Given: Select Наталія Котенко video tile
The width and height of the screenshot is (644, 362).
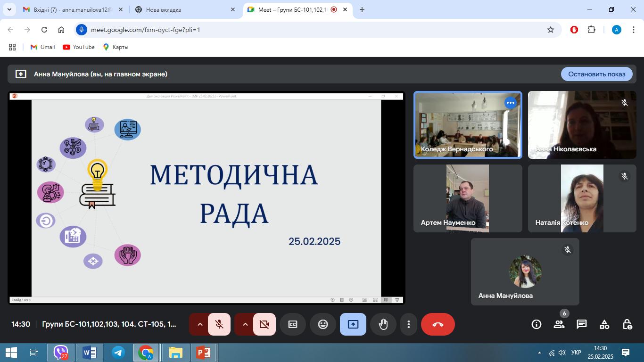Looking at the screenshot, I should pos(582,198).
